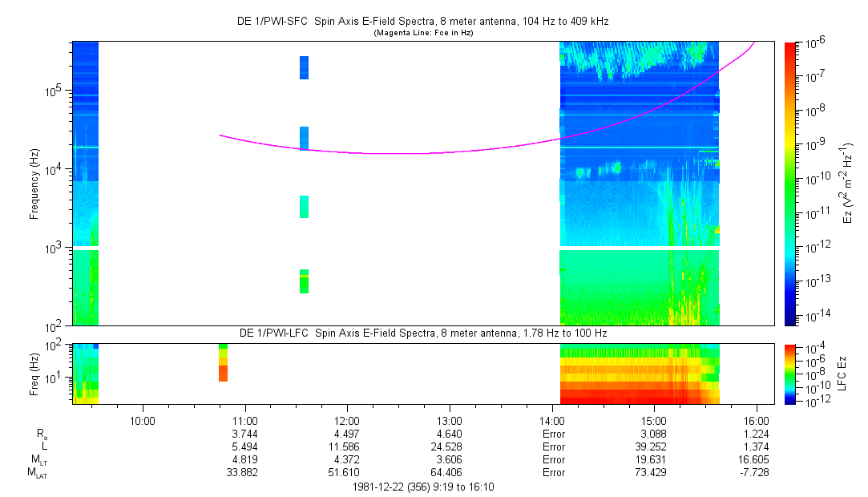Click the 12:00 time tick label
Viewport: 868px width, 497px height.
coord(347,421)
